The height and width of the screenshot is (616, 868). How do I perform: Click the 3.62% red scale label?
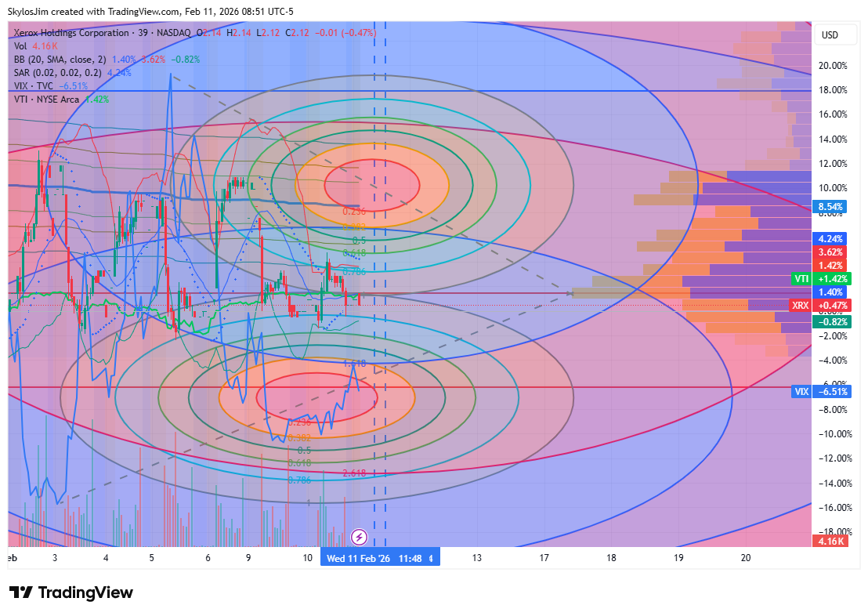click(830, 252)
